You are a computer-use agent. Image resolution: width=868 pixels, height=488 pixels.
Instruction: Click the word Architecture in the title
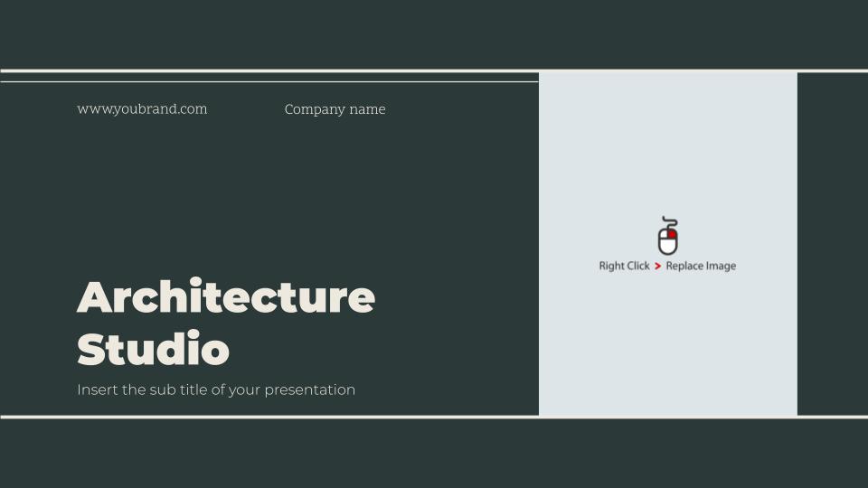pos(226,297)
